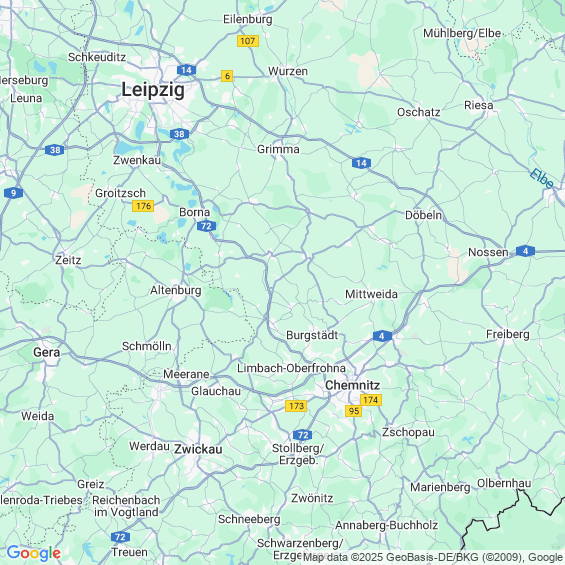Select the yellow 176 road shield near Groitzsch
565x565 pixels.
pos(143,206)
